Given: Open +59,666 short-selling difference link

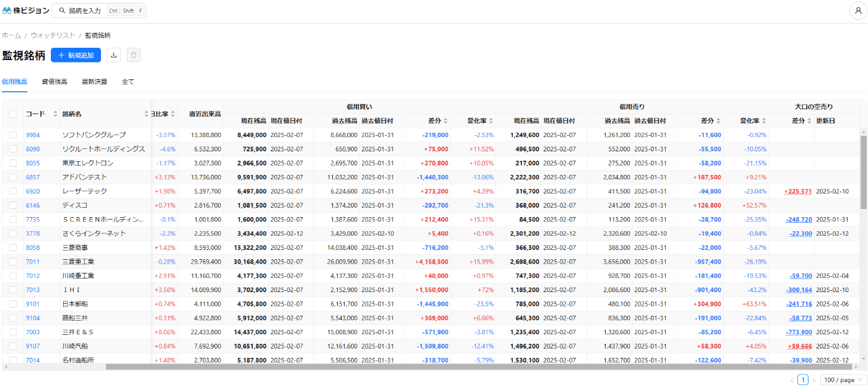Looking at the screenshot, I should (x=800, y=346).
